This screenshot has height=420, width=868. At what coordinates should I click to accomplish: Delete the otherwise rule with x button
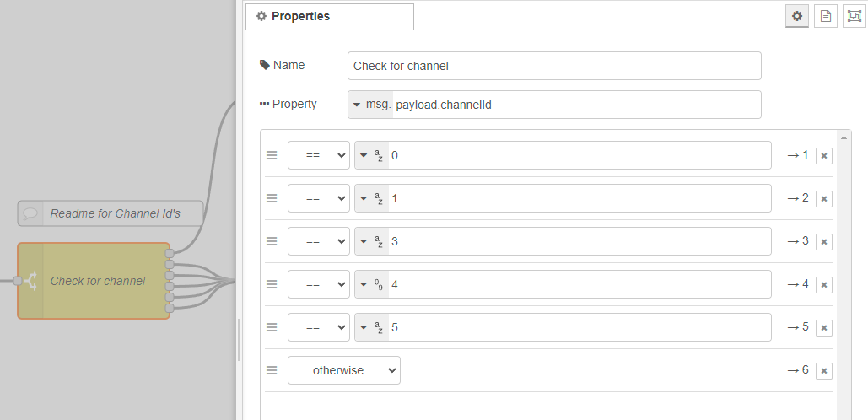(x=823, y=371)
